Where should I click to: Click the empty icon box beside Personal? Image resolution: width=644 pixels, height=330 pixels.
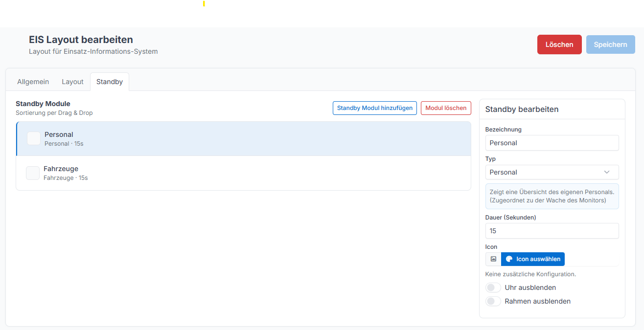pos(34,138)
